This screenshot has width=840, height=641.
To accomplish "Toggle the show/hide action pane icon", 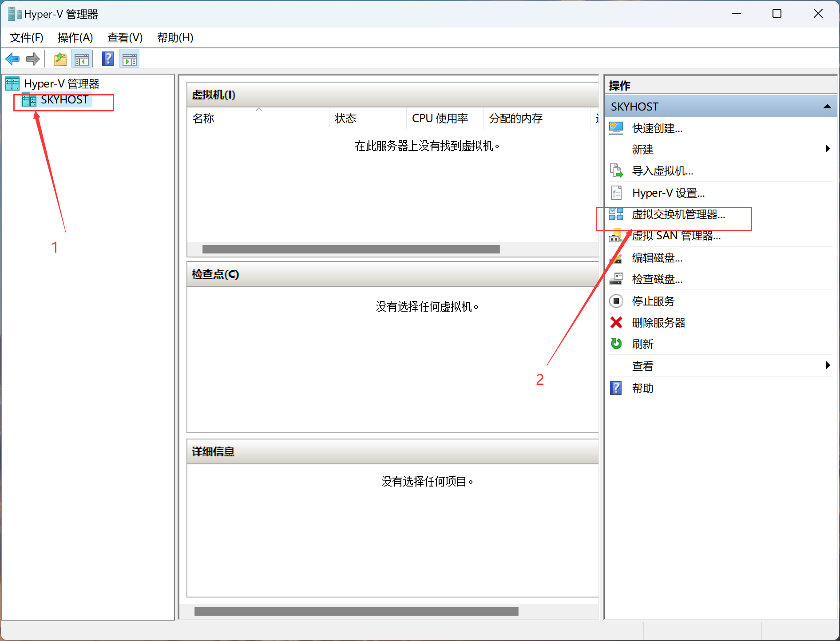I will tap(130, 59).
